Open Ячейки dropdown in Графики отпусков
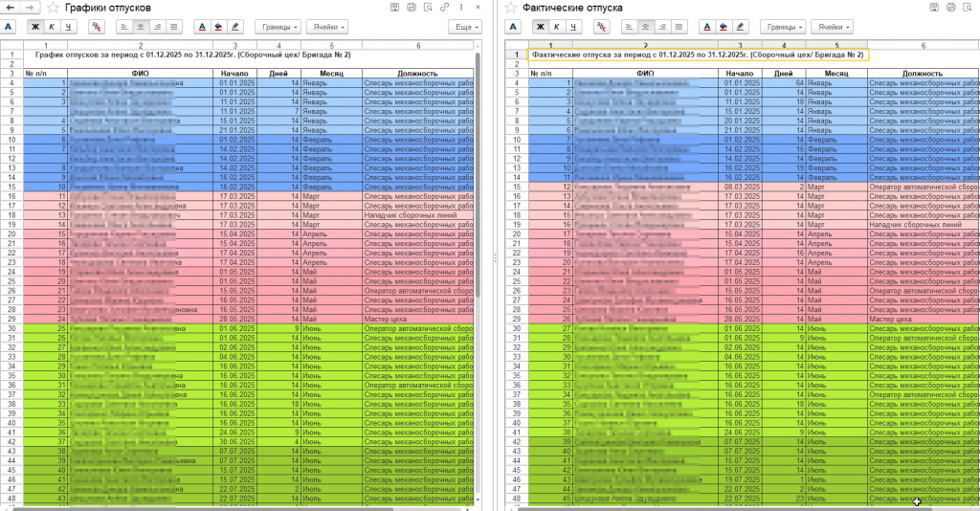980x511 pixels. point(327,27)
